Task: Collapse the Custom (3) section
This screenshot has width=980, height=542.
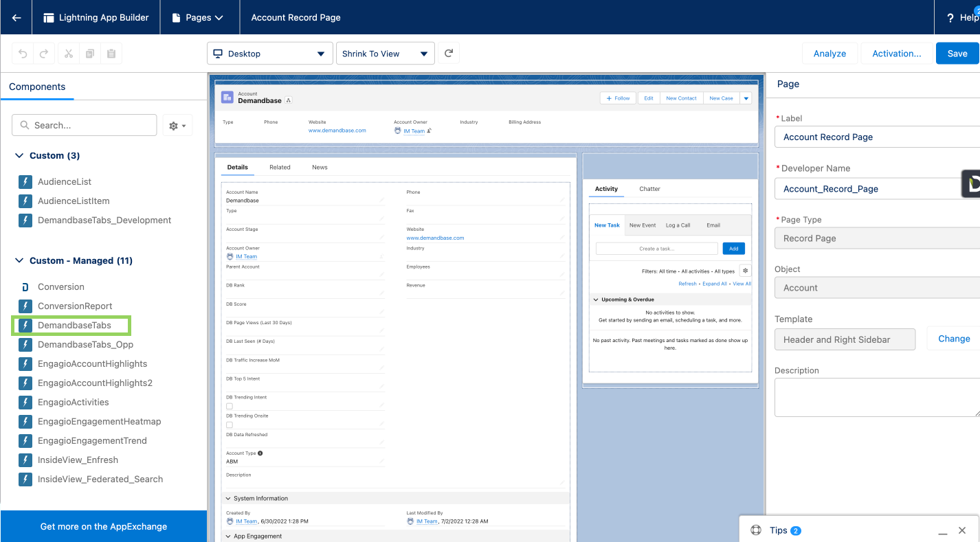Action: tap(19, 156)
